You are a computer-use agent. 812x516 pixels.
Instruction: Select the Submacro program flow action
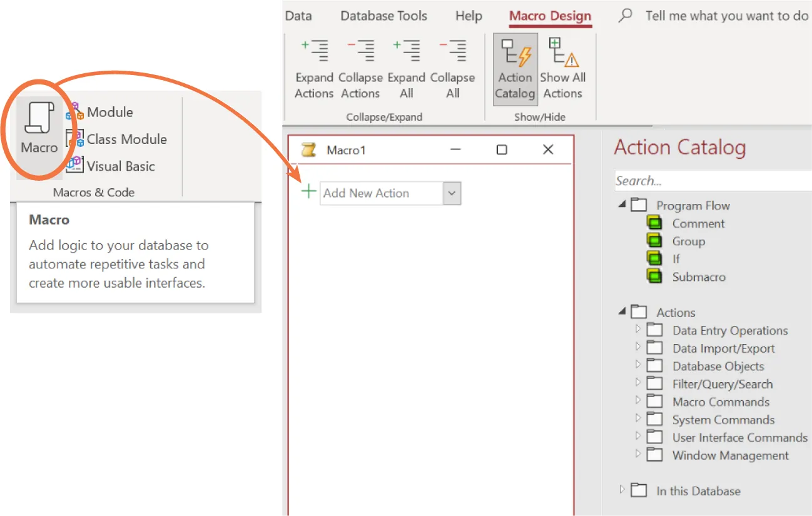[x=699, y=276]
